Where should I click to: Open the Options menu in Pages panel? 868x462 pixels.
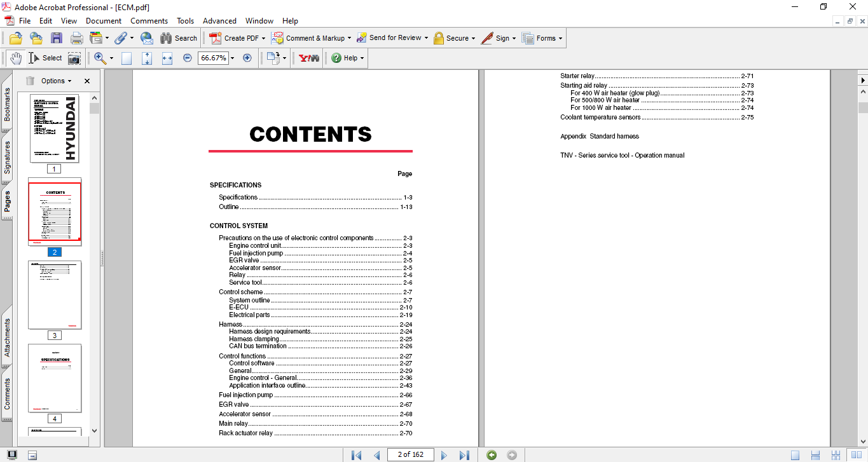tap(57, 81)
